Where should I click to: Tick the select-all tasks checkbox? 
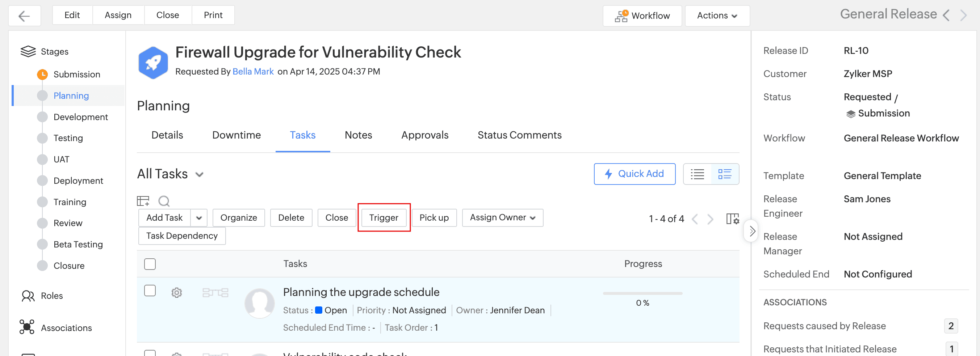click(x=150, y=264)
